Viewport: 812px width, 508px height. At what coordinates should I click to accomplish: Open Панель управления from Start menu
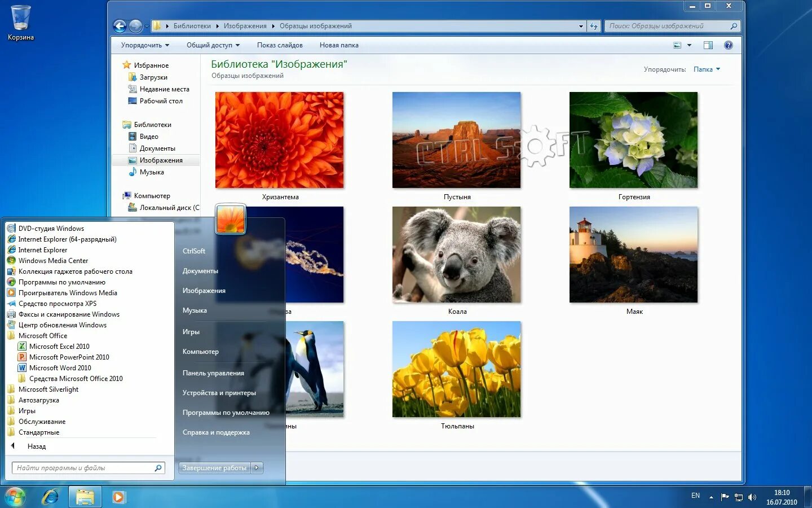(x=213, y=373)
